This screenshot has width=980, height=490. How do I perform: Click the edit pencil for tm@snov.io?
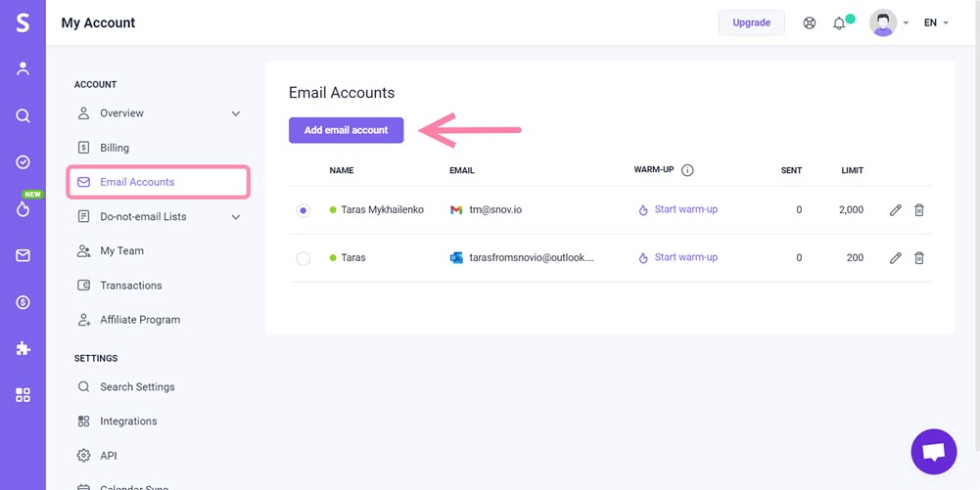[x=895, y=210]
